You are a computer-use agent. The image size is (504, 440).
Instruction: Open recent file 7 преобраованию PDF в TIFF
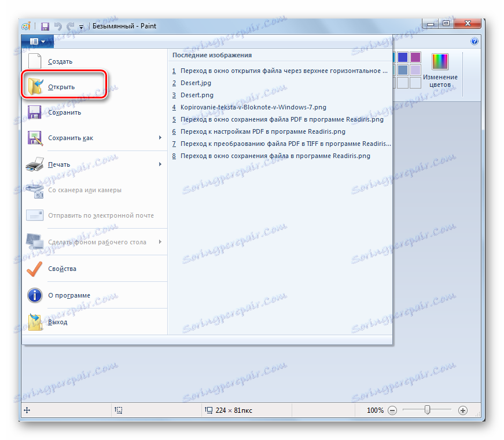coord(281,144)
